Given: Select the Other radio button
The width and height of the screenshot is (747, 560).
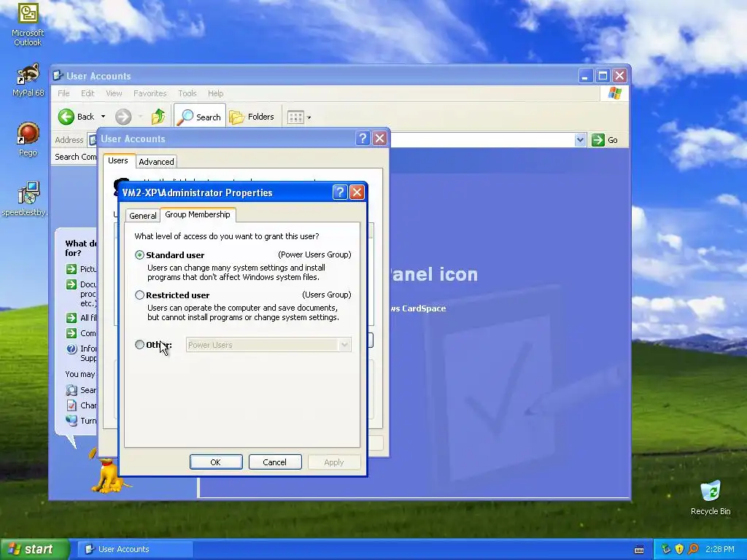Looking at the screenshot, I should coord(139,344).
